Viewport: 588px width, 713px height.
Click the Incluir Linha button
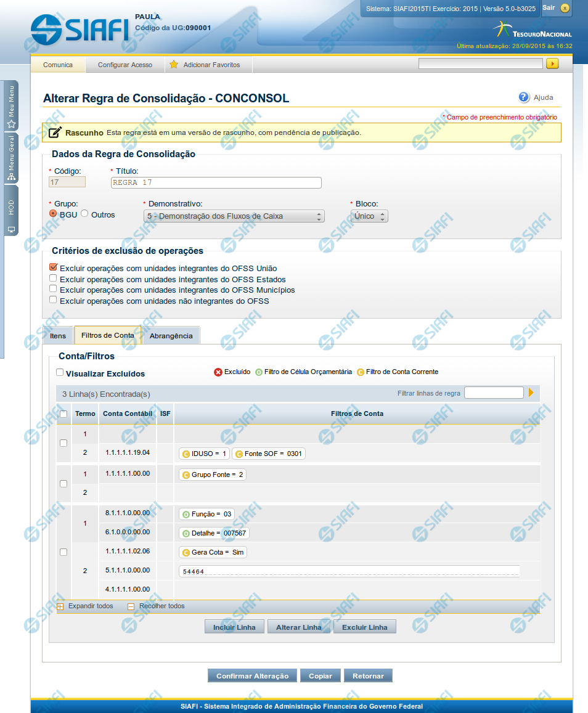(x=234, y=627)
